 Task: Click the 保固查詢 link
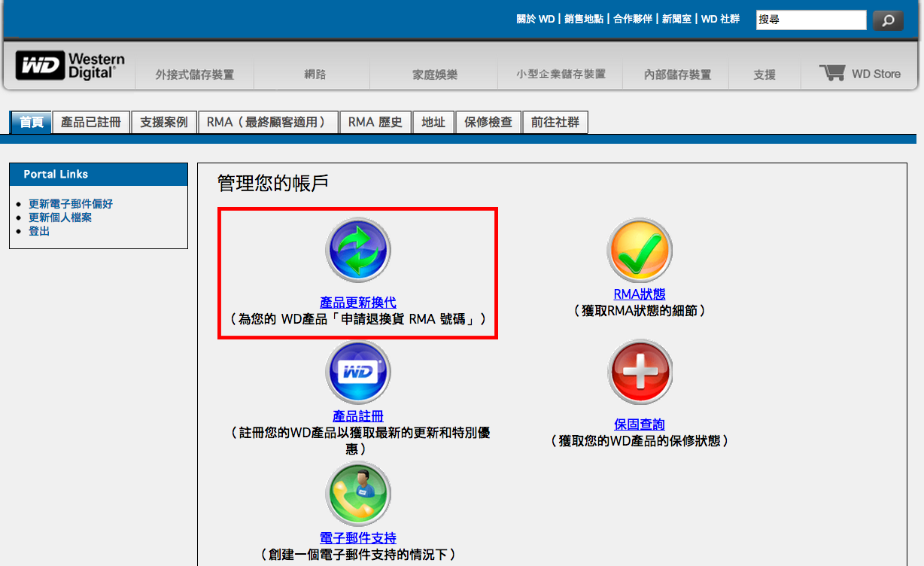pyautogui.click(x=640, y=424)
